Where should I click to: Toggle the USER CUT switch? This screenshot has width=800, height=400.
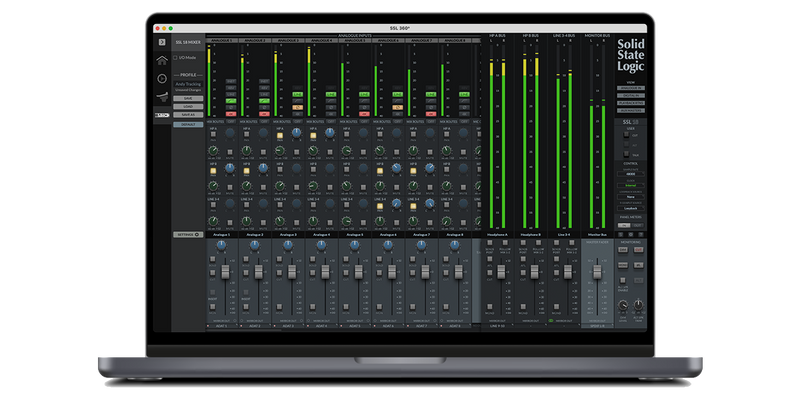click(627, 135)
